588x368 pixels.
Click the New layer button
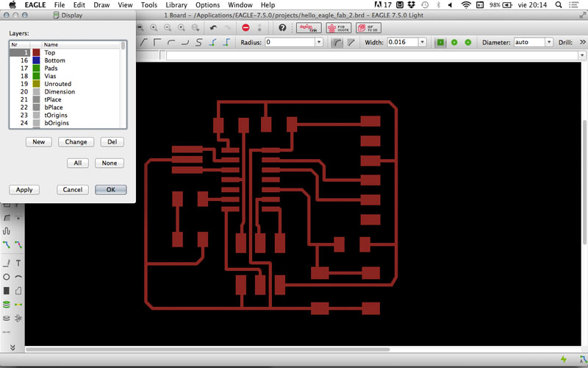[39, 142]
